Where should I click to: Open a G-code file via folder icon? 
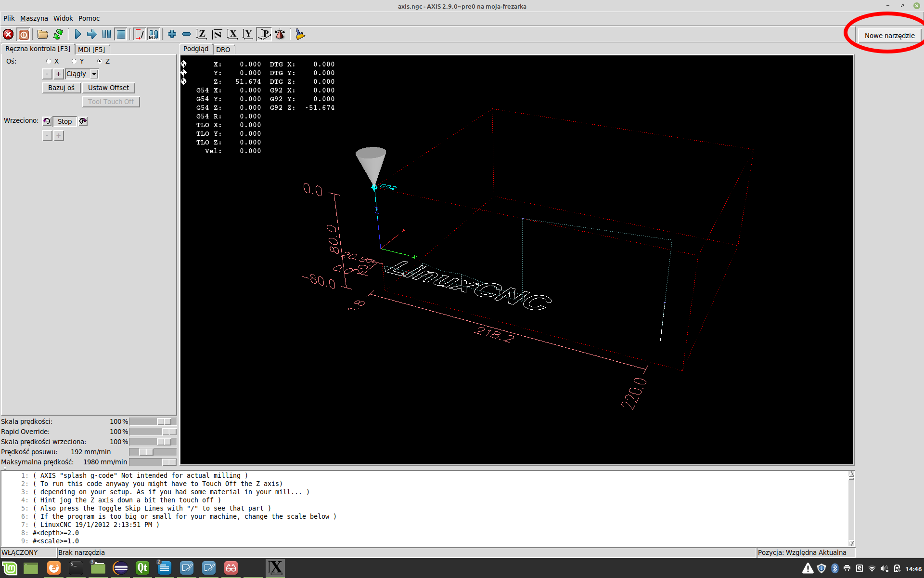43,34
